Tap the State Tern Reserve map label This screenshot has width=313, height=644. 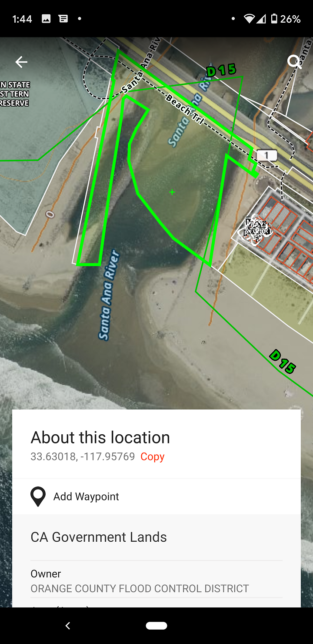(x=15, y=94)
